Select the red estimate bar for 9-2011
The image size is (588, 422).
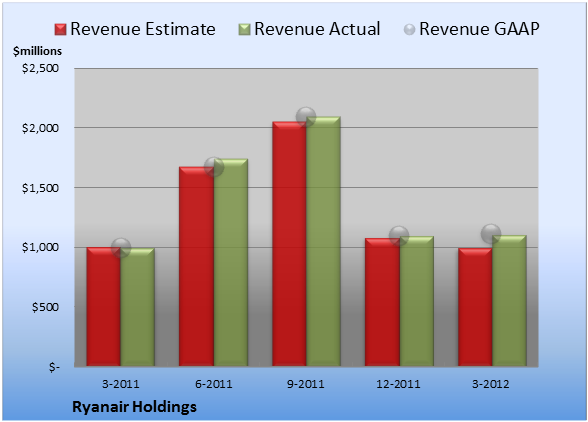pyautogui.click(x=290, y=244)
